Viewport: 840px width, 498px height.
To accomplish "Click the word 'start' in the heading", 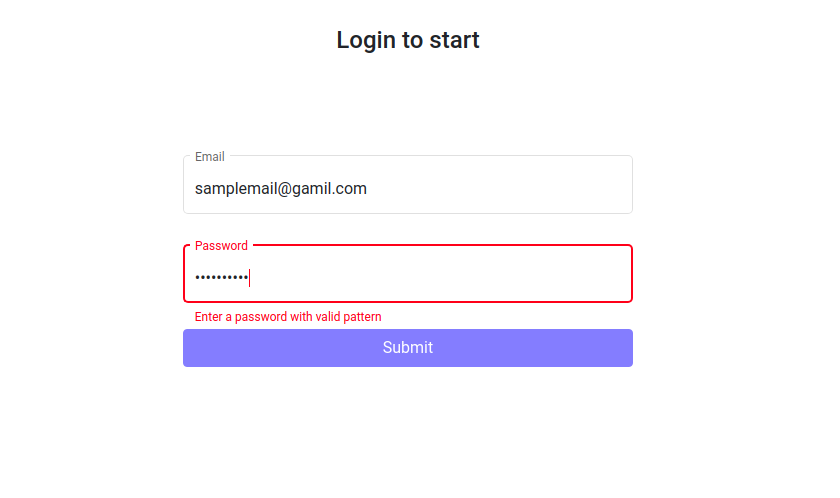I will [454, 40].
